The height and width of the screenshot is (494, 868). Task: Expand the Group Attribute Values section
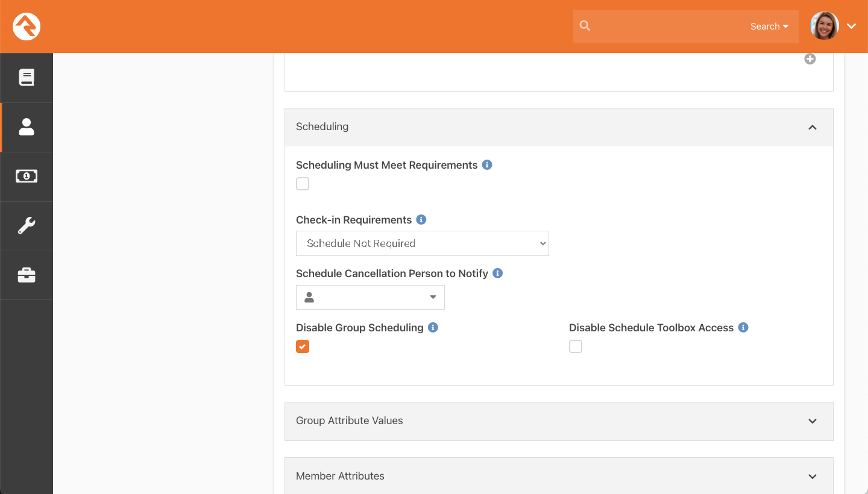813,421
